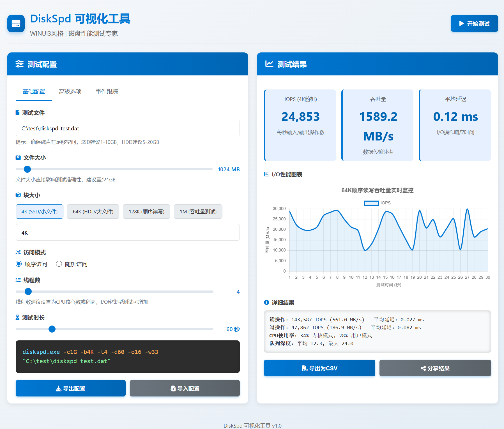Viewport: 504px width, 429px height.
Task: Click the 队列深度 line in detailed results
Action: point(311,343)
